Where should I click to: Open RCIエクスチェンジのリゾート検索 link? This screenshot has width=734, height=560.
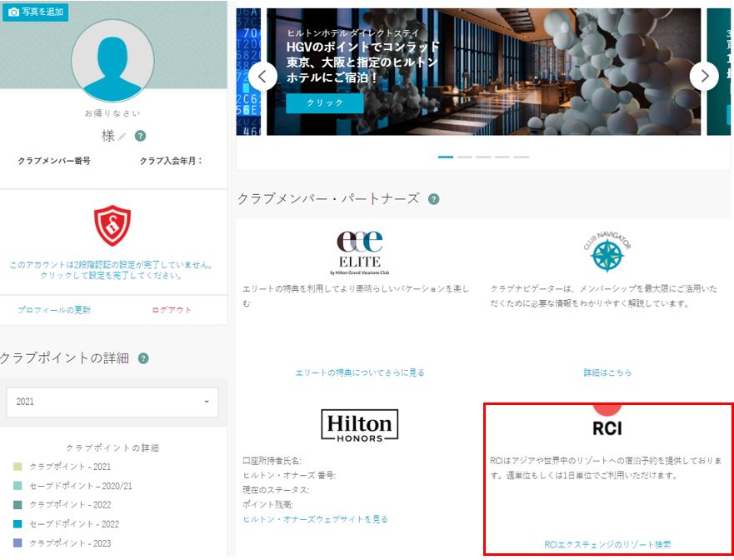point(607,544)
